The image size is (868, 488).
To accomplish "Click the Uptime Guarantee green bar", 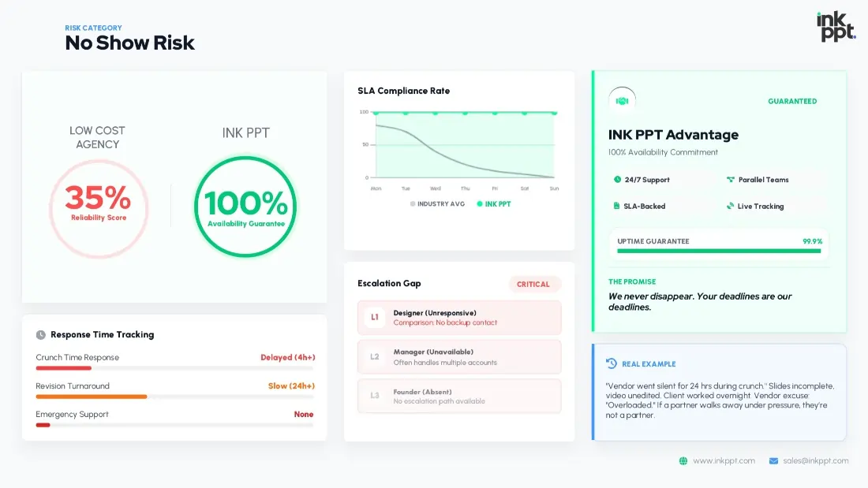I will (x=719, y=251).
